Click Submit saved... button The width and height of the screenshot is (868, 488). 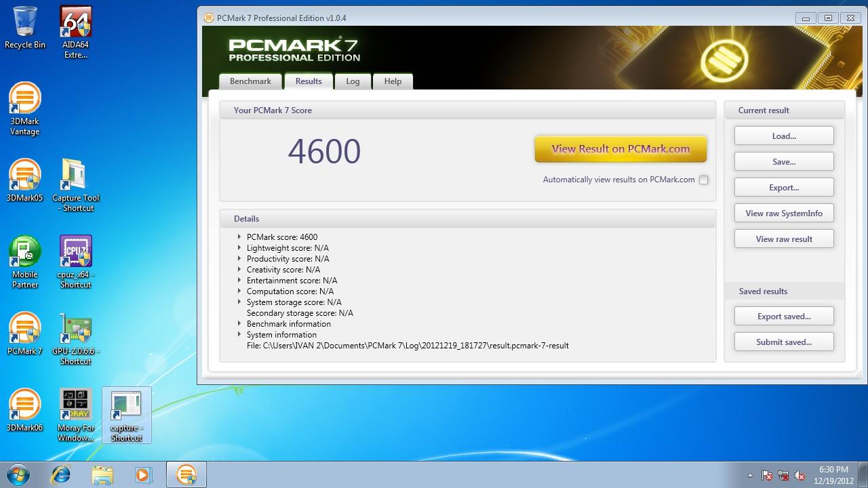pos(784,342)
